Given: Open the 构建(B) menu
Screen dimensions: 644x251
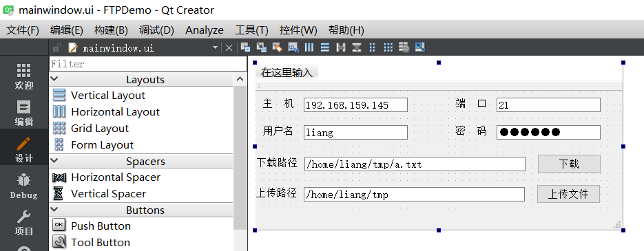Looking at the screenshot, I should point(111,30).
